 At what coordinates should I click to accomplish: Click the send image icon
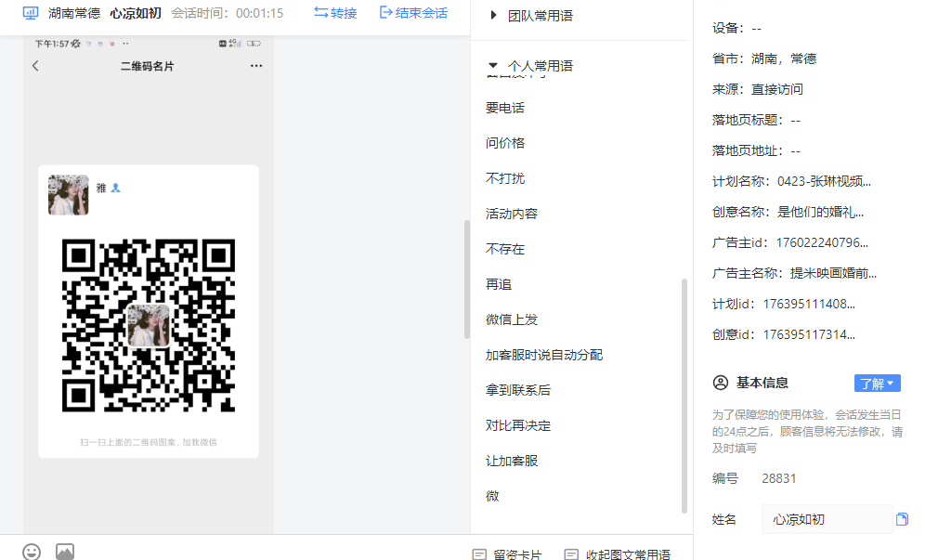(x=65, y=552)
